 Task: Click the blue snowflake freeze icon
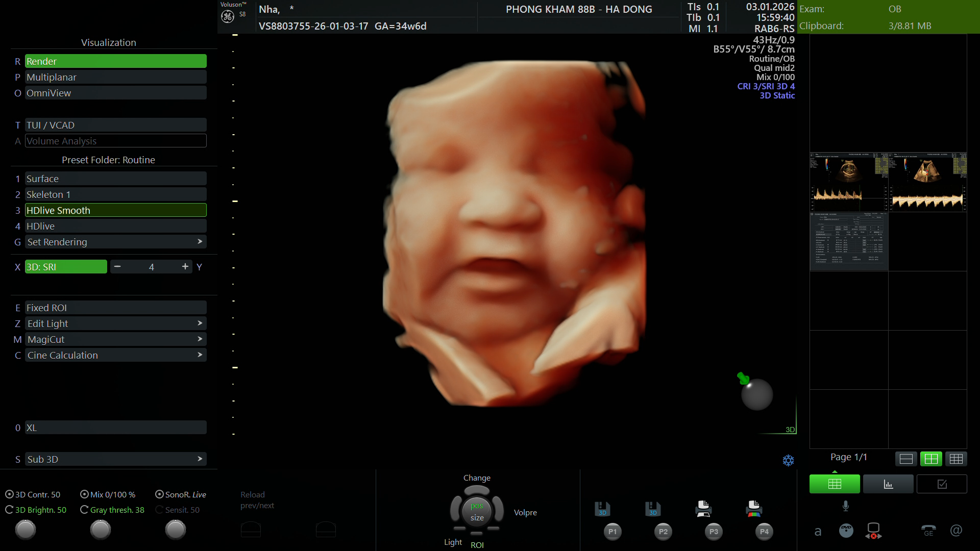coord(788,460)
